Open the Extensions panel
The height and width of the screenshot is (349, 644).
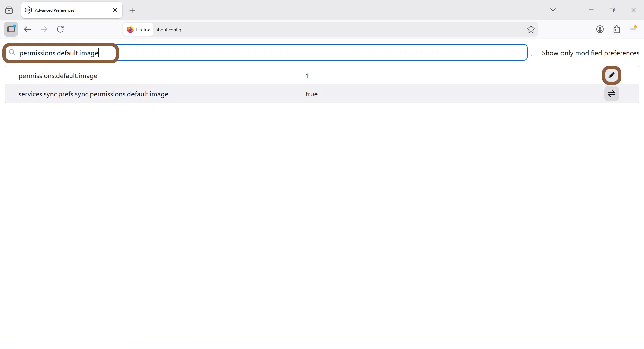[617, 30]
